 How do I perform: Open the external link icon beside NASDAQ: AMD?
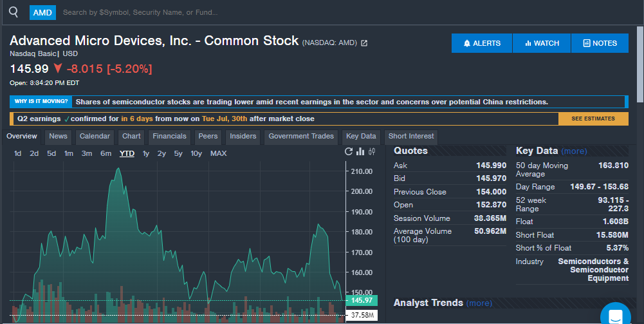pos(364,43)
